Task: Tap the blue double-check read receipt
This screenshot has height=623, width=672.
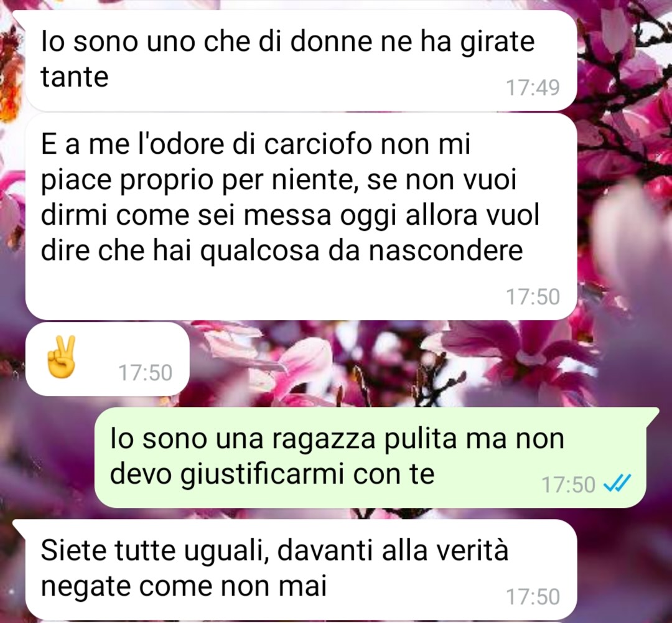Action: point(617,484)
